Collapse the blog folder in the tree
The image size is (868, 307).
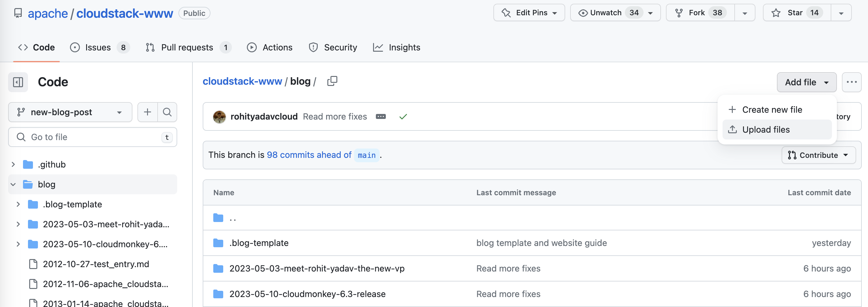point(13,184)
